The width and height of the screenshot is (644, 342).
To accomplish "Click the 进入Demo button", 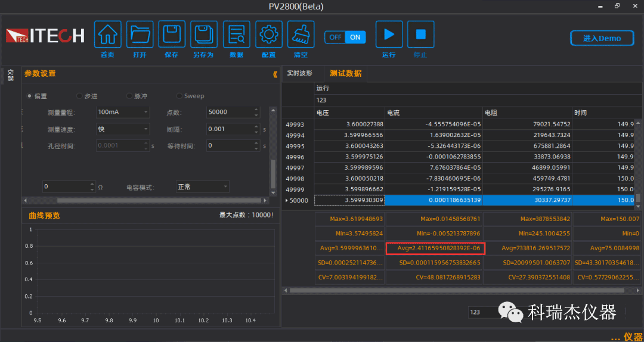I will [x=602, y=38].
